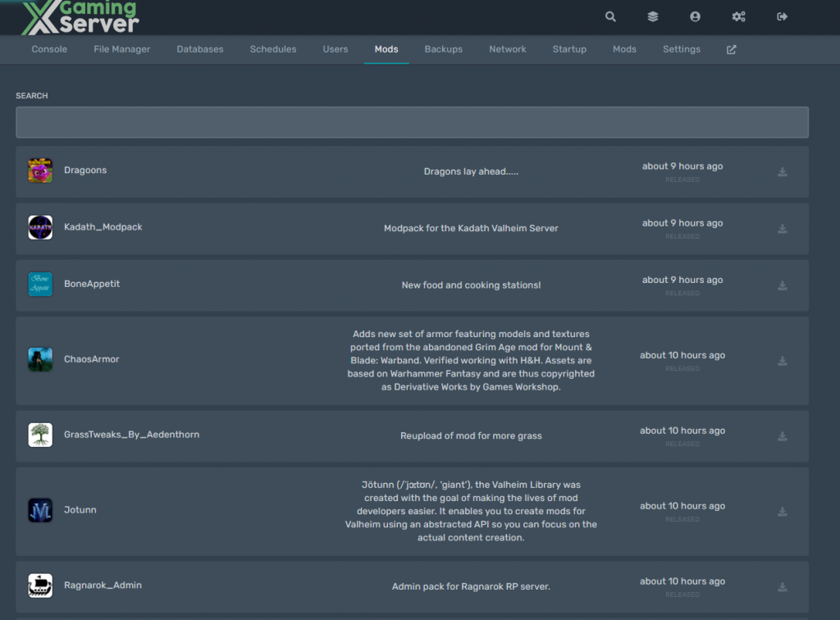The height and width of the screenshot is (620, 840).
Task: Open the Console tab
Action: coord(49,49)
